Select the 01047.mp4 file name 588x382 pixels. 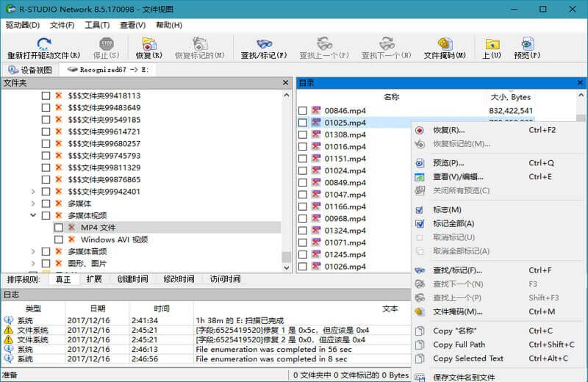(345, 195)
